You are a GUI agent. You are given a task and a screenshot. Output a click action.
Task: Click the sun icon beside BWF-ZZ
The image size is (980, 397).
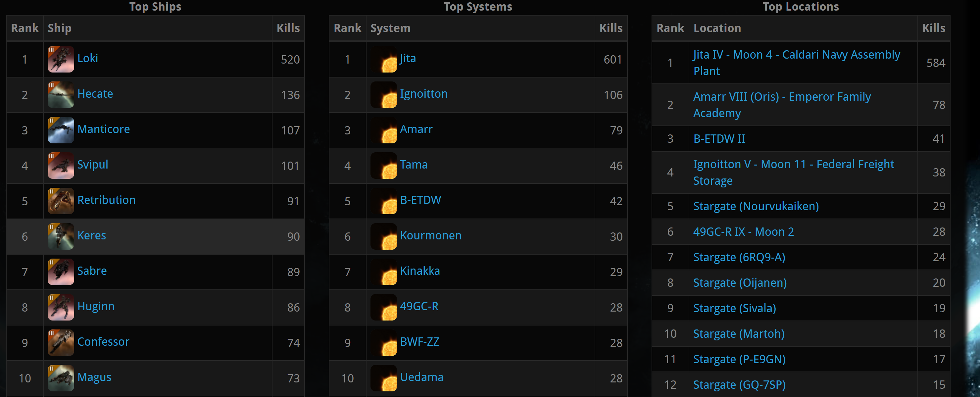(384, 342)
